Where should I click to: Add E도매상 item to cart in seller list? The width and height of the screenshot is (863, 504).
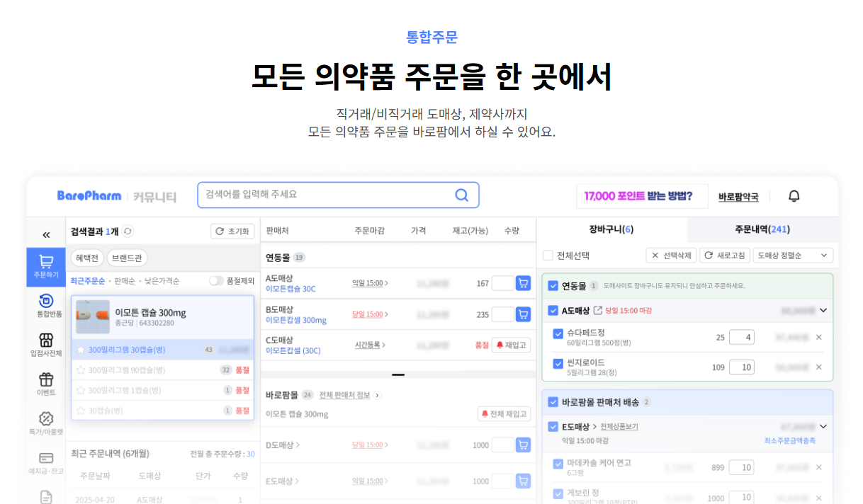click(523, 481)
